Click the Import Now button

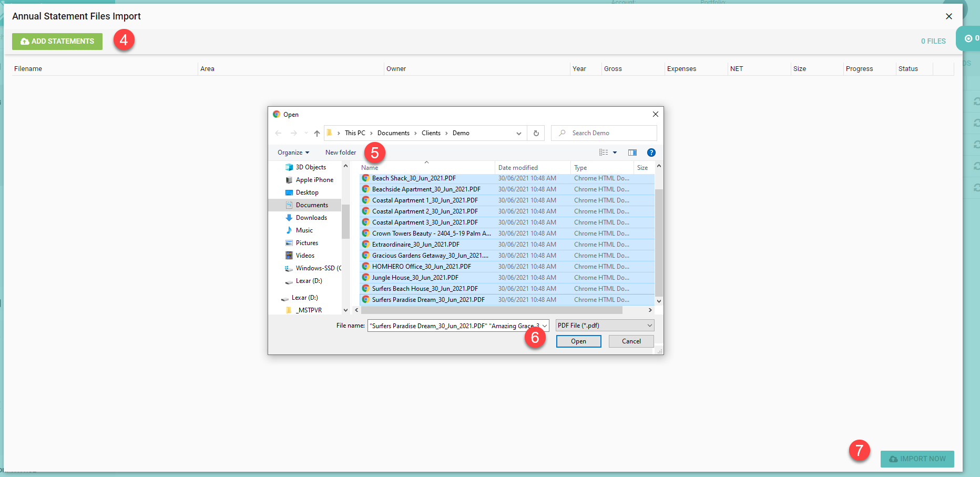click(x=917, y=459)
